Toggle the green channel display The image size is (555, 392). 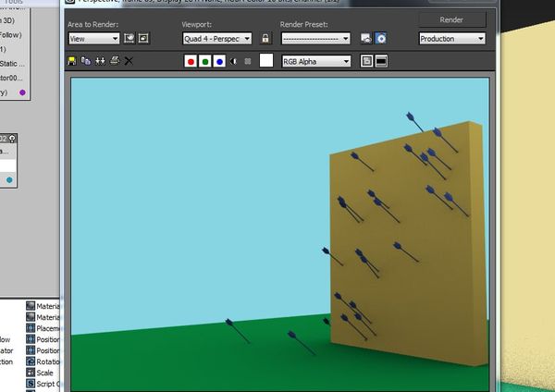(x=204, y=61)
